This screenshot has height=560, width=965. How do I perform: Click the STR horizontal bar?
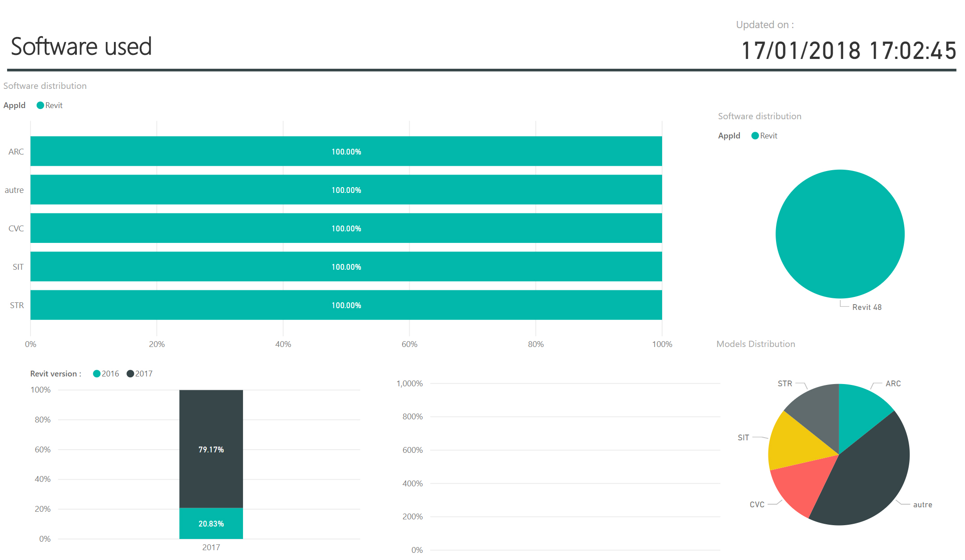346,305
